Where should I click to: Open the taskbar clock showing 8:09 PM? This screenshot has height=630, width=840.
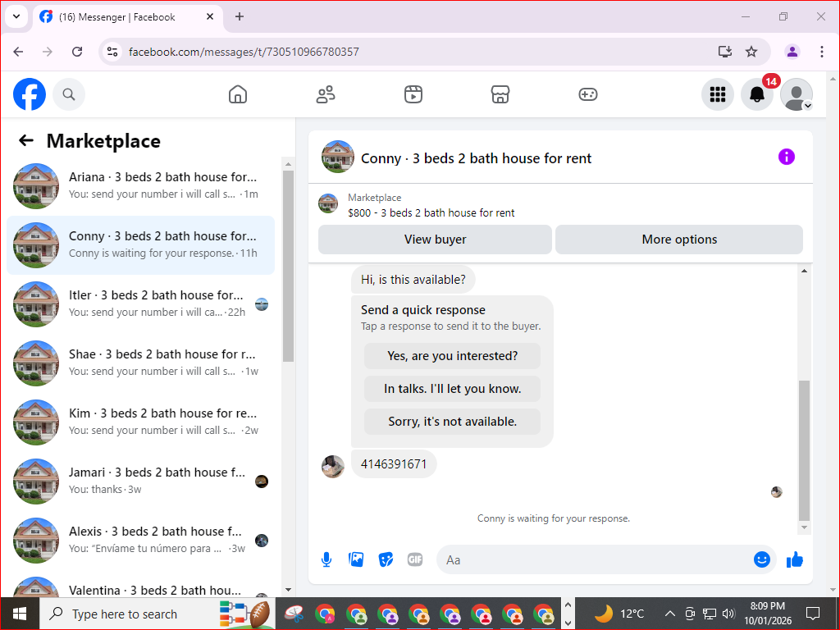768,614
